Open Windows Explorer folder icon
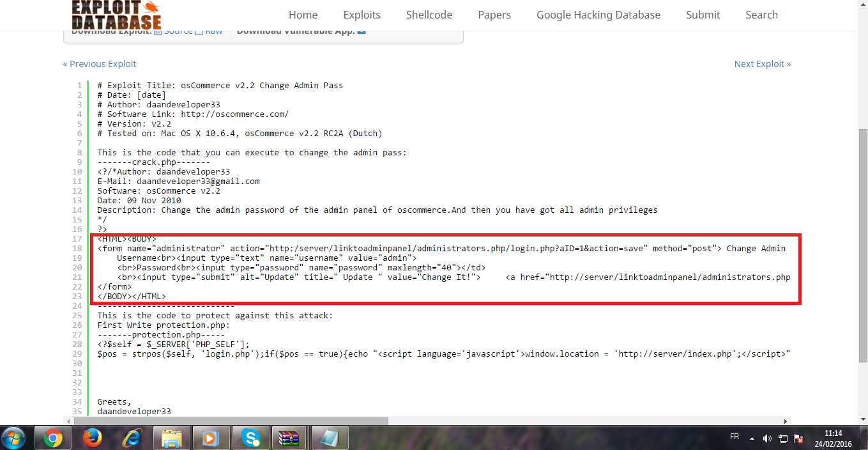Image resolution: width=868 pixels, height=450 pixels. coord(172,438)
